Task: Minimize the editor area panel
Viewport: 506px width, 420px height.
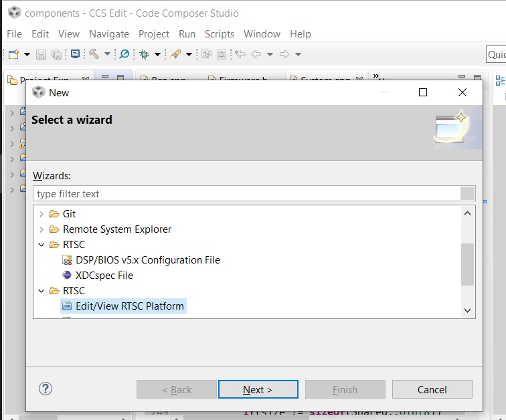Action: tap(462, 77)
